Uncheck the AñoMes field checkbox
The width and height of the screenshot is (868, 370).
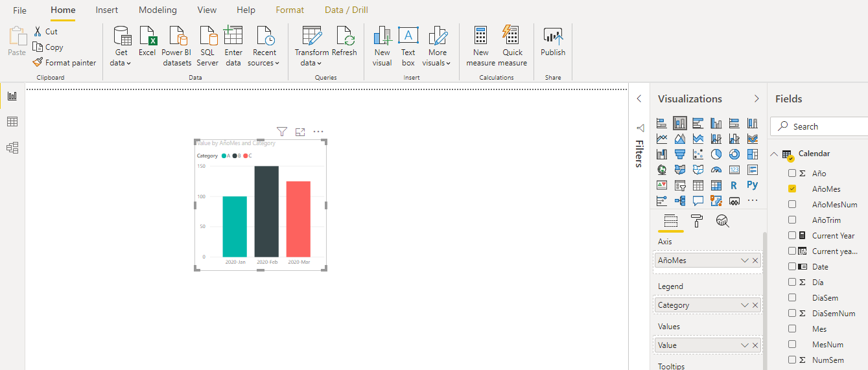(x=792, y=189)
